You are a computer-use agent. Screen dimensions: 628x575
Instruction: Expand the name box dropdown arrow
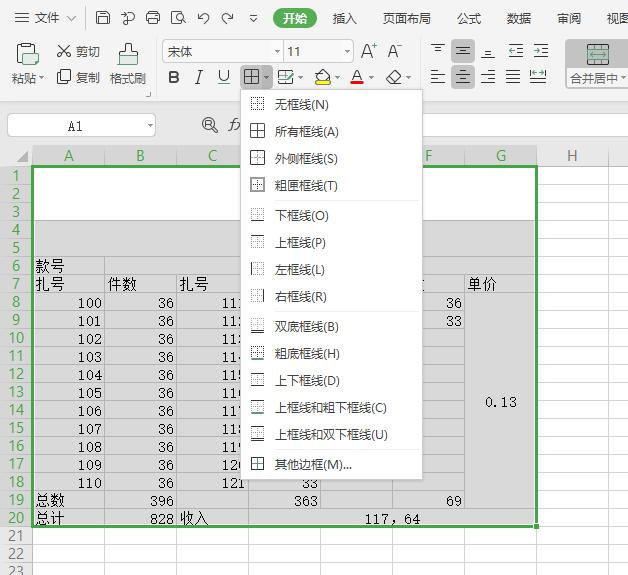(150, 126)
